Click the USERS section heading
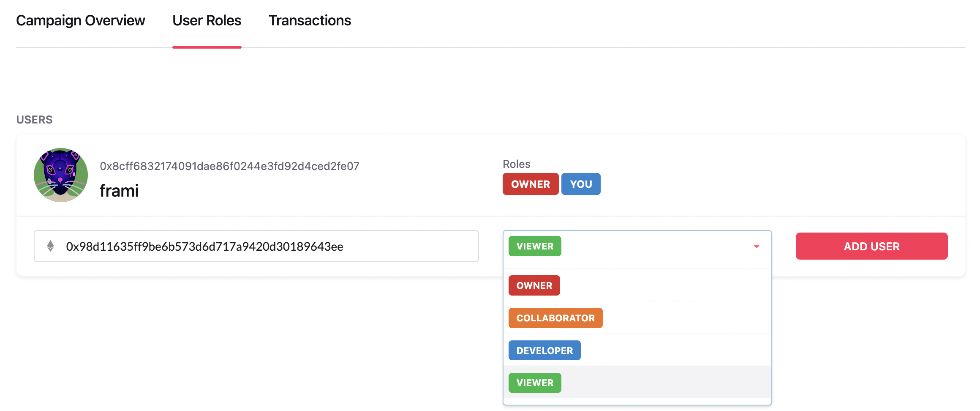 pyautogui.click(x=35, y=120)
